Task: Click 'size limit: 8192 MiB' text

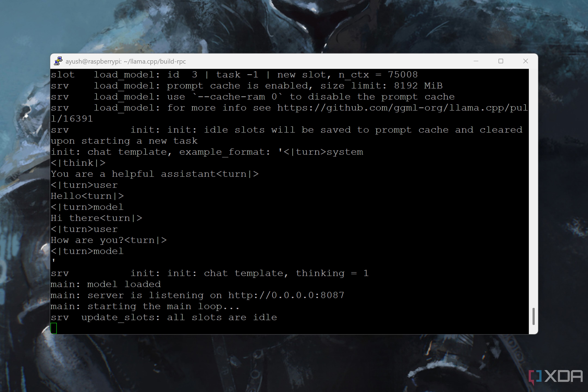Action: point(382,86)
